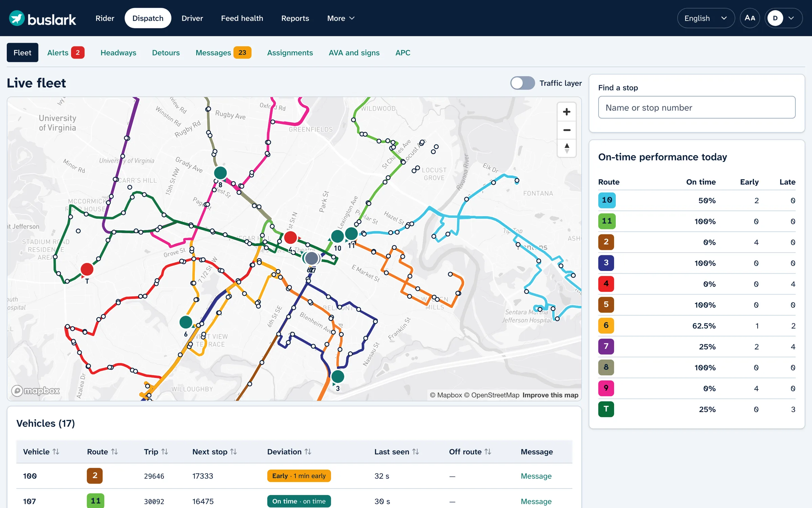Sort table by Vehicle column
812x508 pixels.
(41, 451)
